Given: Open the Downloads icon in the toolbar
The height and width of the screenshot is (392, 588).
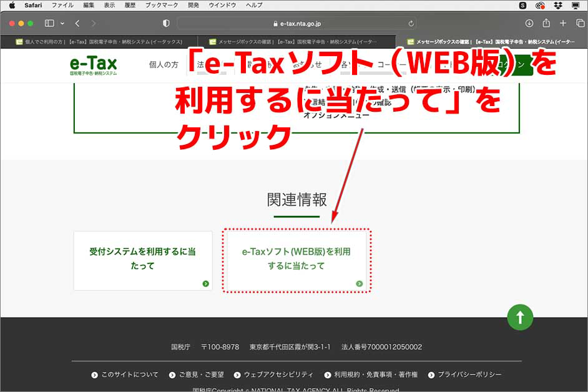Looking at the screenshot, I should (x=529, y=22).
